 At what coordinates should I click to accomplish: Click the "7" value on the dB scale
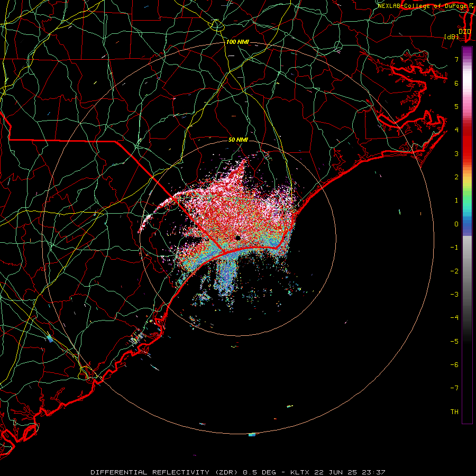coord(456,59)
